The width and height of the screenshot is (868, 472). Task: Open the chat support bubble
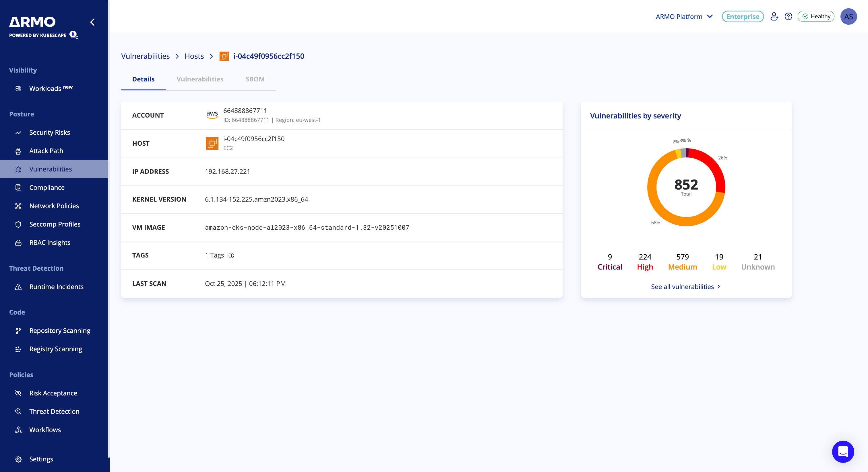843,451
